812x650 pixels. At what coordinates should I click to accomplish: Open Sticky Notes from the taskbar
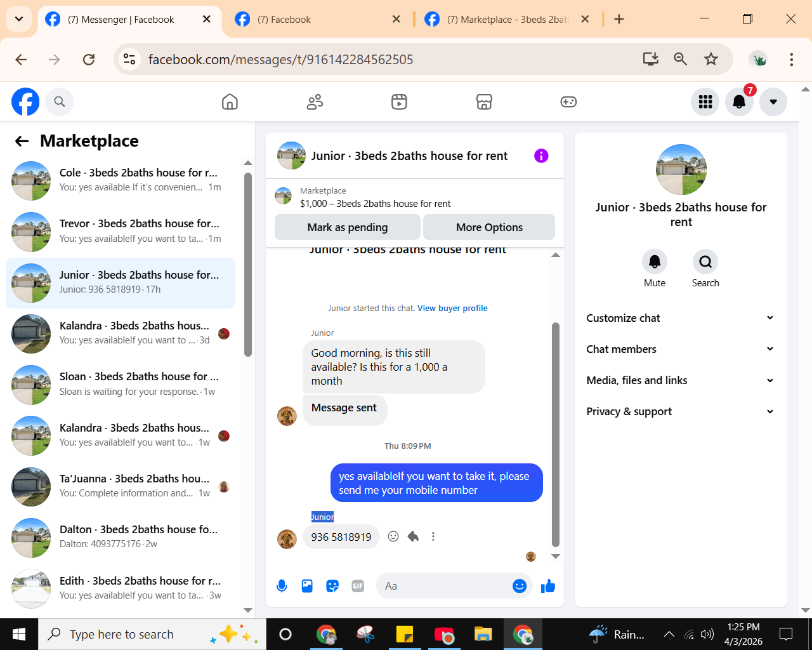point(405,634)
